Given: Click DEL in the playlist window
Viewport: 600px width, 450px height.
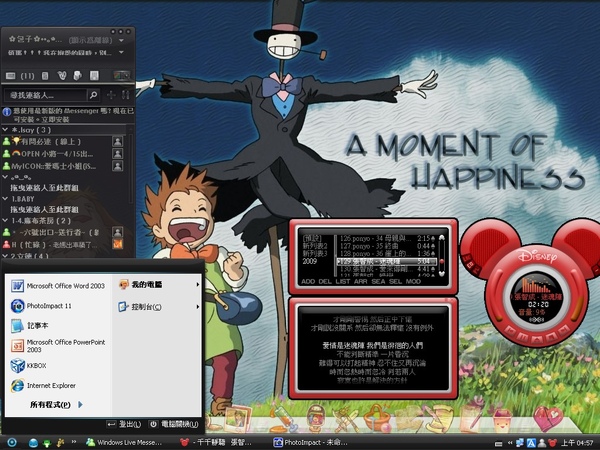Looking at the screenshot, I should [325, 281].
